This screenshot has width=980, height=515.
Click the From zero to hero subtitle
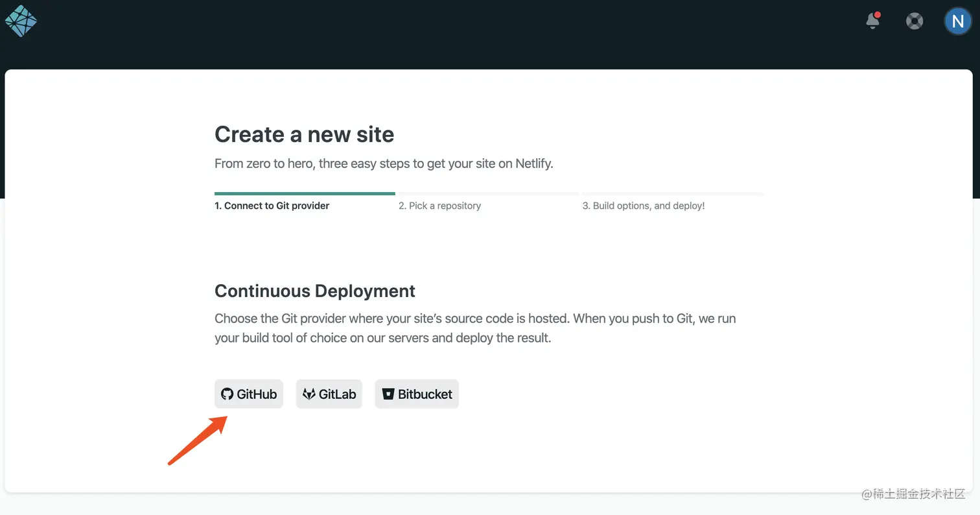coord(384,163)
